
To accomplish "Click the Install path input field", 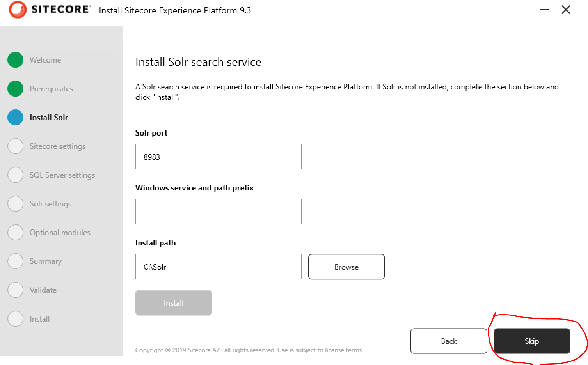I will click(x=219, y=267).
